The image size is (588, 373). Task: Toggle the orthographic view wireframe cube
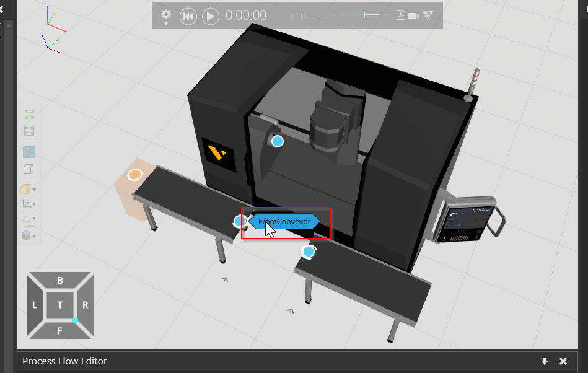point(29,169)
